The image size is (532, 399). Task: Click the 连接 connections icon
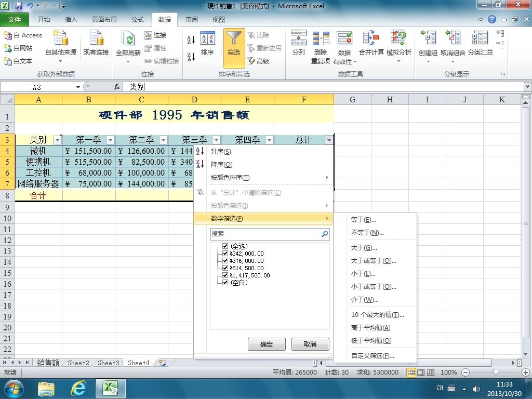(x=148, y=35)
